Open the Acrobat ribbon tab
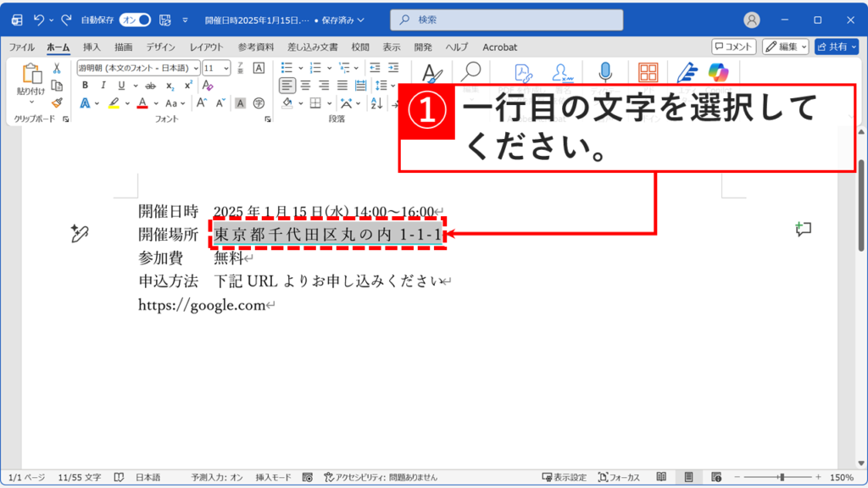This screenshot has width=868, height=488. click(x=498, y=47)
